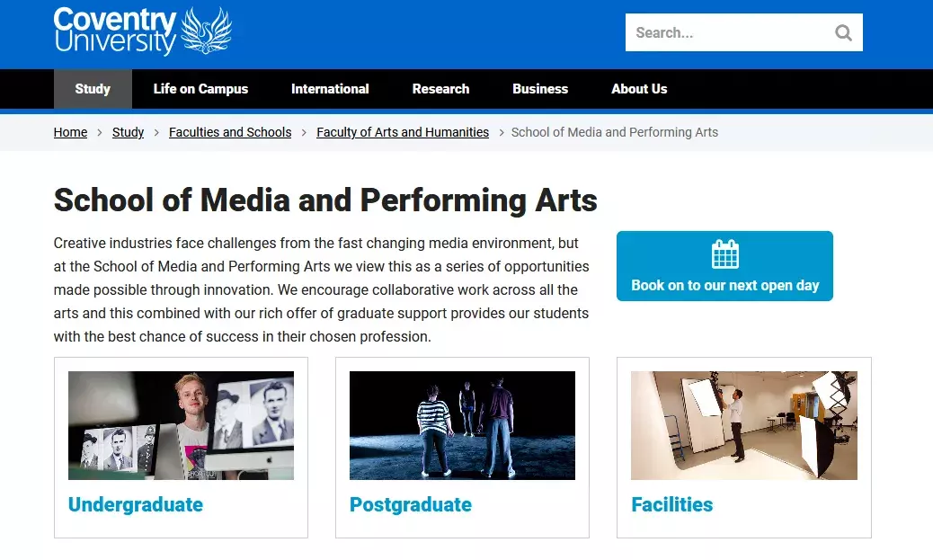Open the Facilities section link
This screenshot has width=933, height=560.
pos(671,504)
